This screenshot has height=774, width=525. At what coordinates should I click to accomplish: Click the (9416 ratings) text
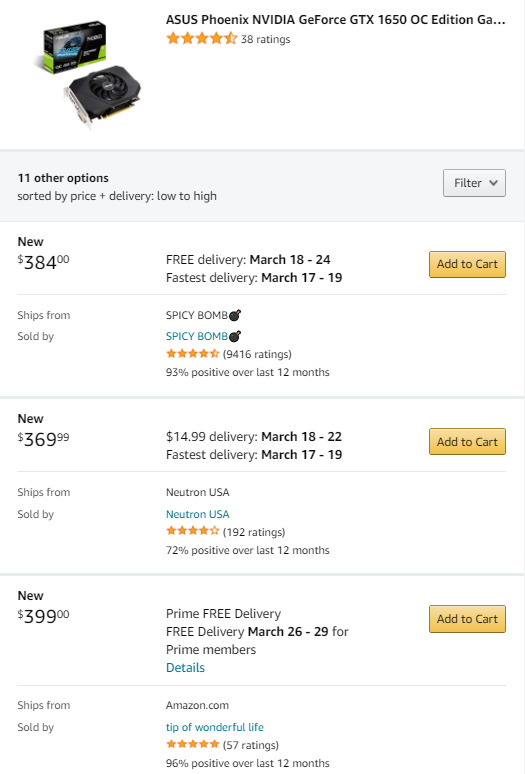[x=257, y=354]
